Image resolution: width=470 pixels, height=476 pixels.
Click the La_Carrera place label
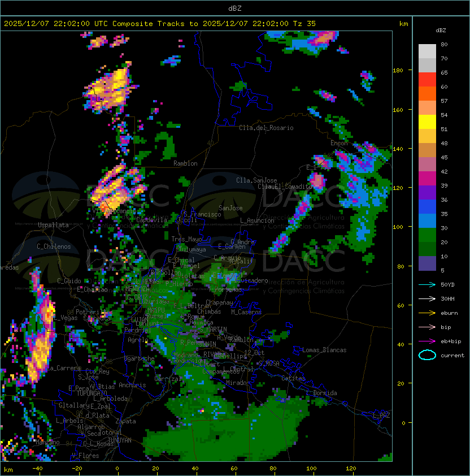point(63,368)
